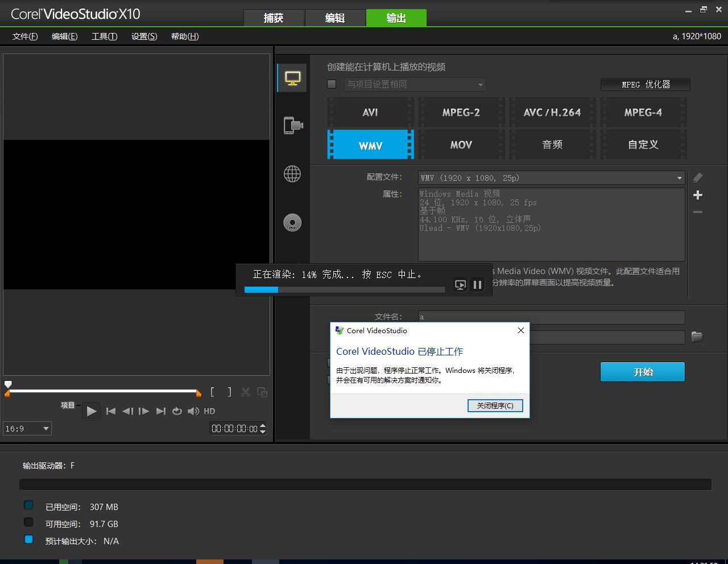Click the 属性 properties text box
This screenshot has width=728, height=564.
point(552,225)
